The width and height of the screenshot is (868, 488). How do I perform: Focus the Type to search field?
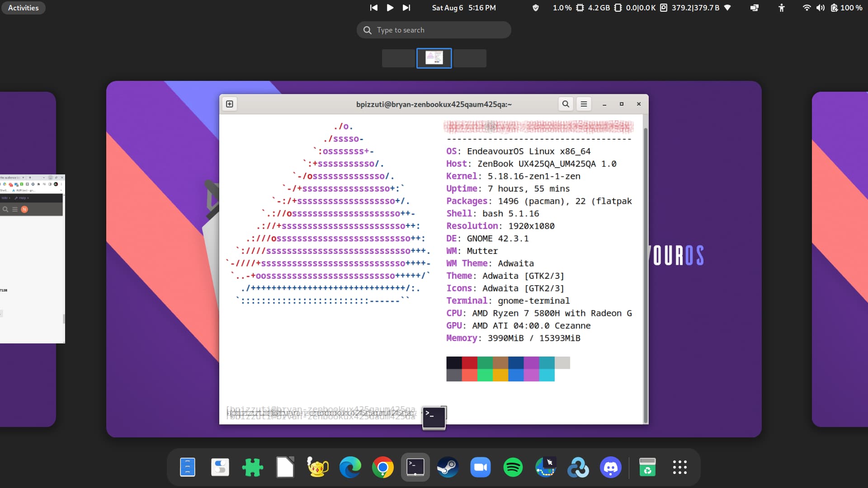pyautogui.click(x=434, y=30)
